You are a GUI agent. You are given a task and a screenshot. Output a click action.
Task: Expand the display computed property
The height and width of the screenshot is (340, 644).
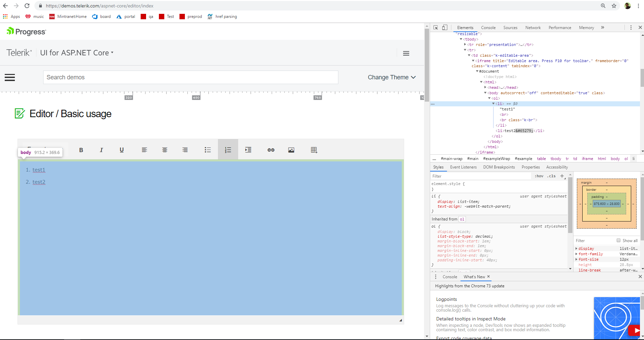coord(577,249)
